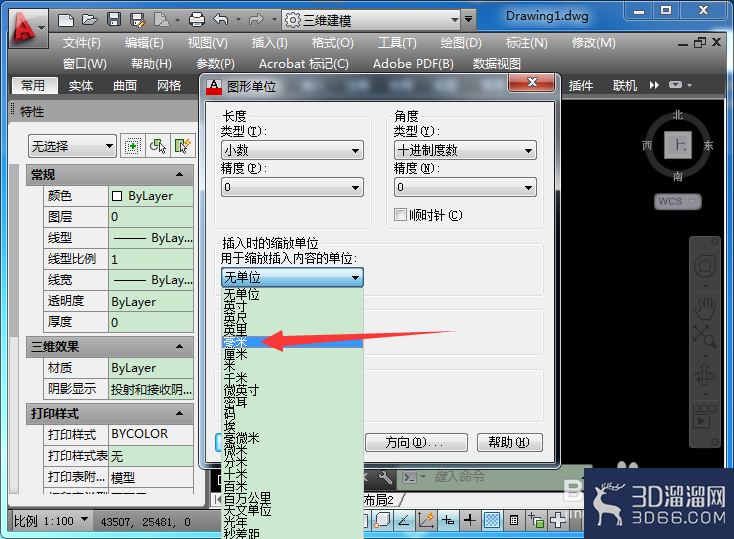Image resolution: width=734 pixels, height=539 pixels.
Task: Collapse the 常规 section
Action: (x=179, y=175)
